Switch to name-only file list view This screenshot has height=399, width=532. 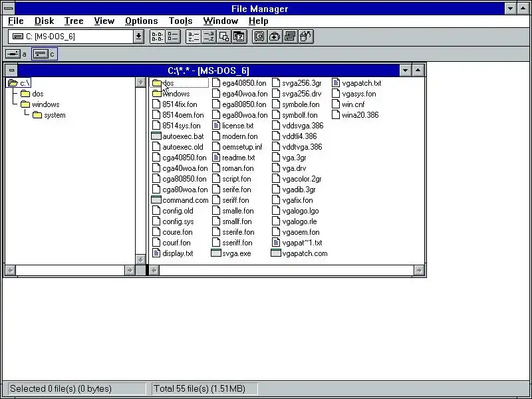click(157, 37)
